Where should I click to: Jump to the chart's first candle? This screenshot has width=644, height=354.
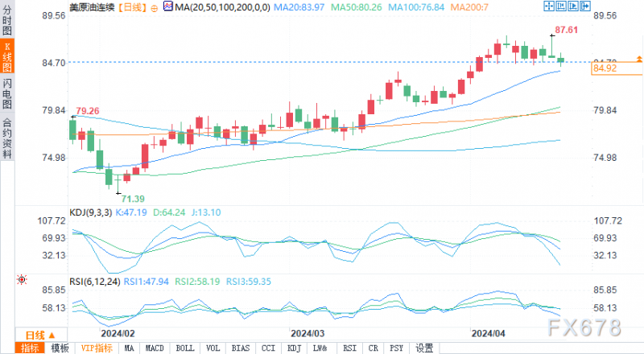pos(561,6)
